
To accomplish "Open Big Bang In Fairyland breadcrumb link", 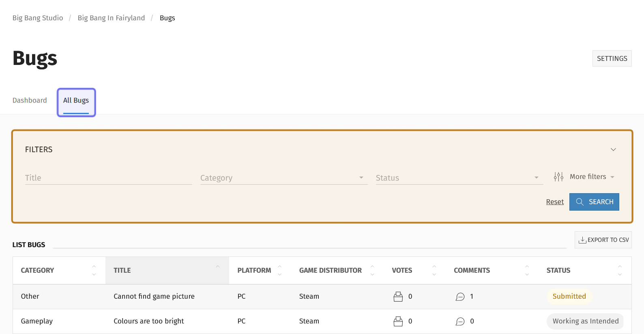I will tap(111, 18).
